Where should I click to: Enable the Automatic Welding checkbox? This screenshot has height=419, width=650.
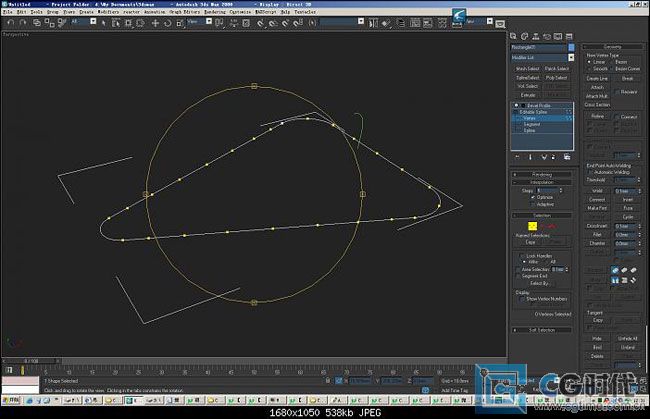(x=590, y=172)
